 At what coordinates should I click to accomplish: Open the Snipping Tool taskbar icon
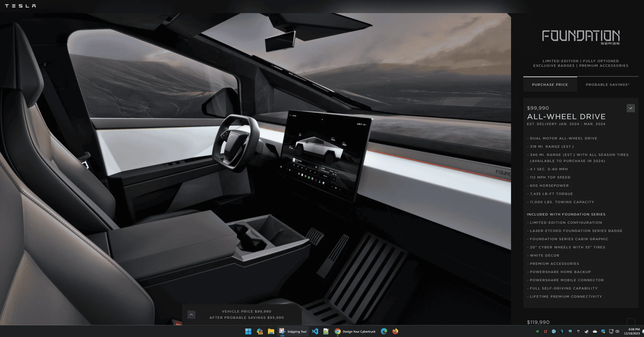(293, 331)
